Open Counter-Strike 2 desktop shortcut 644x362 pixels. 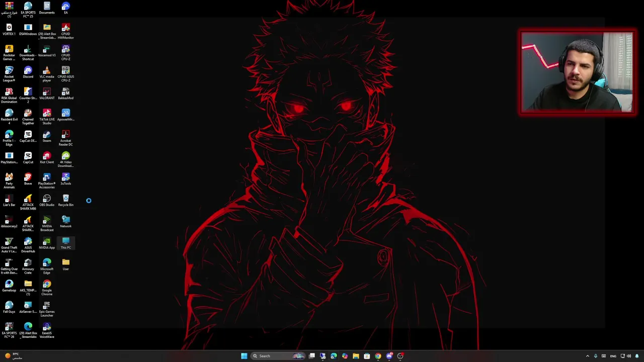tap(28, 96)
